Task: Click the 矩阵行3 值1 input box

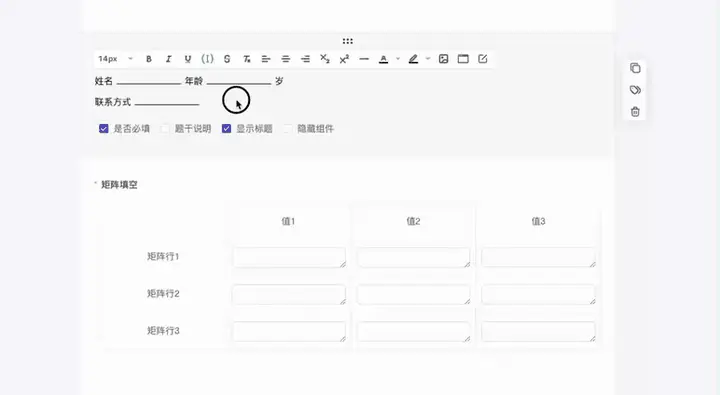Action: pos(289,332)
